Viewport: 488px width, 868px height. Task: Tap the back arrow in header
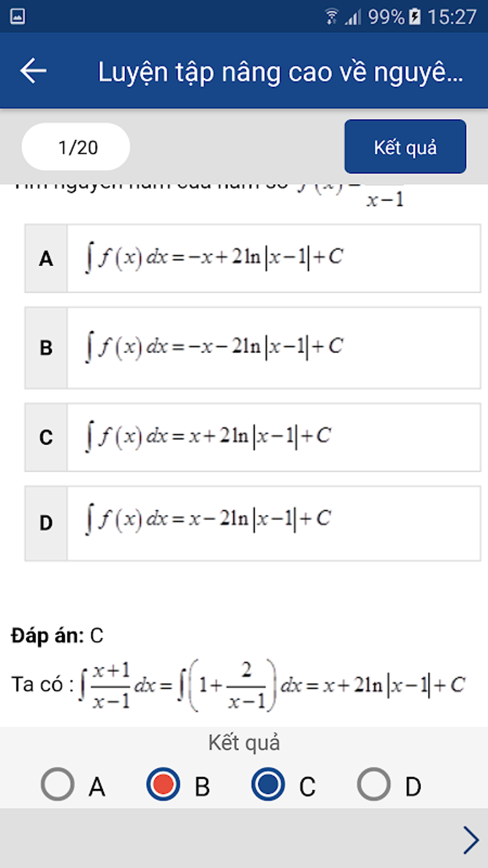pos(33,71)
